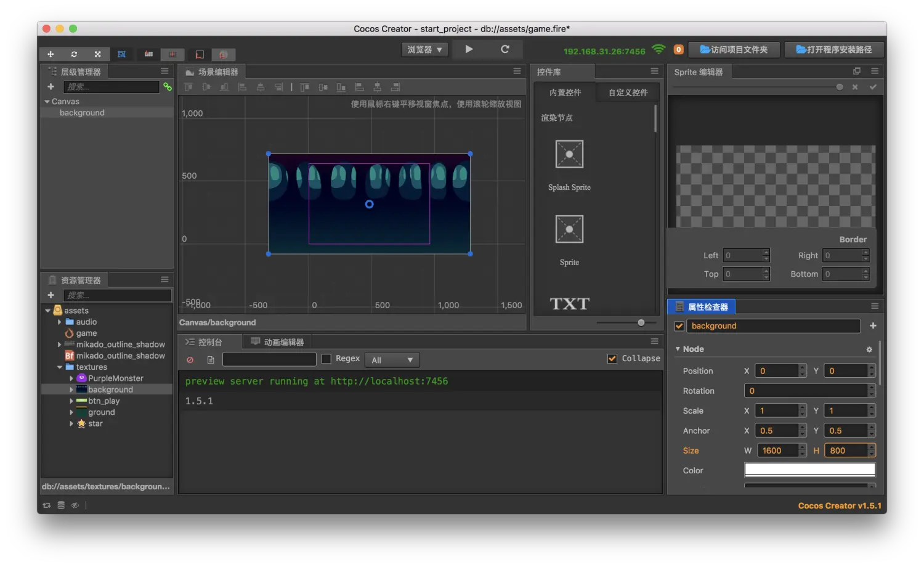Collapse the Canvas node in hierarchy

(47, 102)
